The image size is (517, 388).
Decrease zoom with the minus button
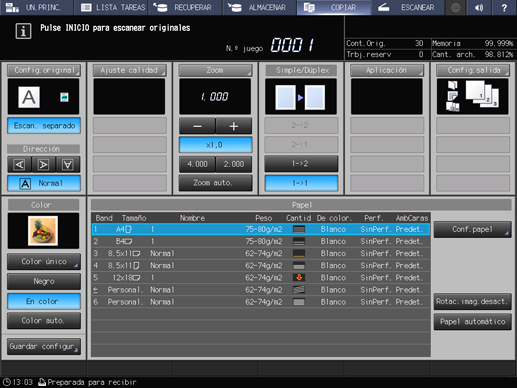(x=197, y=126)
